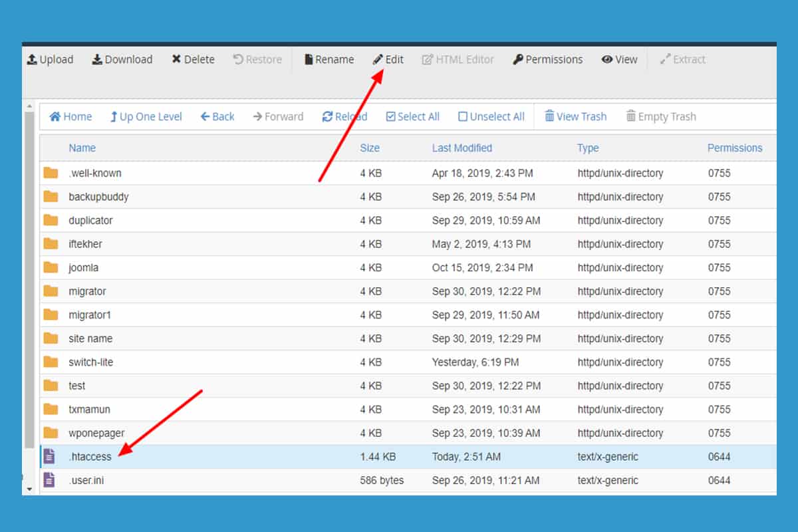This screenshot has height=532, width=798.
Task: Click the Upload icon in the toolbar
Action: pyautogui.click(x=32, y=60)
